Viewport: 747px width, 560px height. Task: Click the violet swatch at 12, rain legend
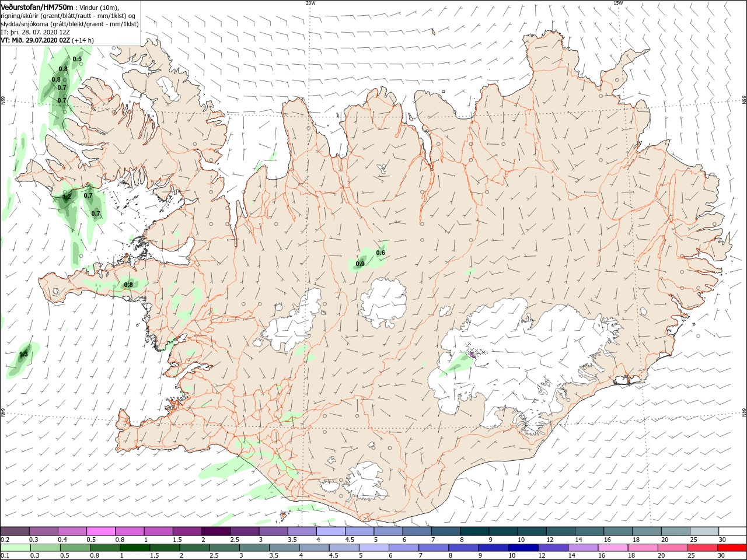coord(553,548)
